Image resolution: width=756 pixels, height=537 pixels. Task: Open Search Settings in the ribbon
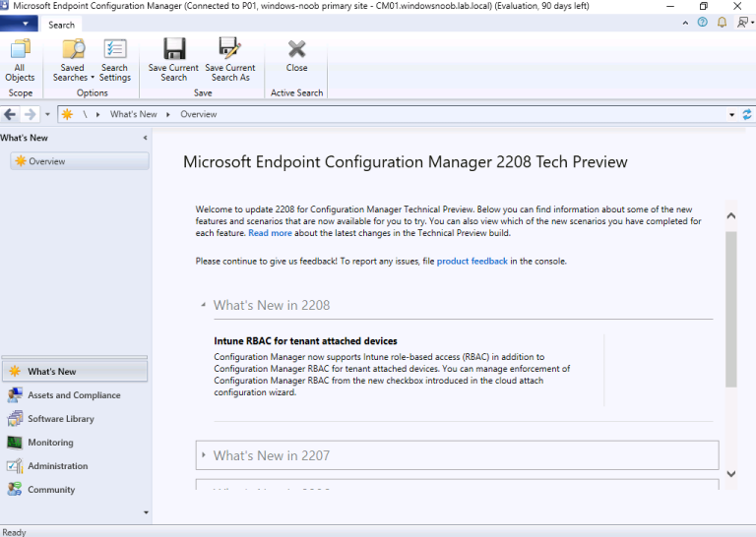pos(115,61)
